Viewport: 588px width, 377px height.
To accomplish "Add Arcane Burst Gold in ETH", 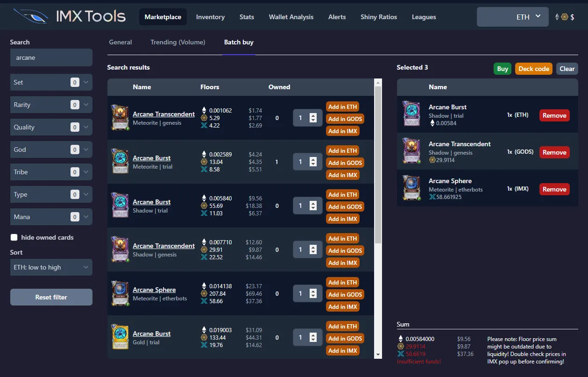I will (x=342, y=327).
